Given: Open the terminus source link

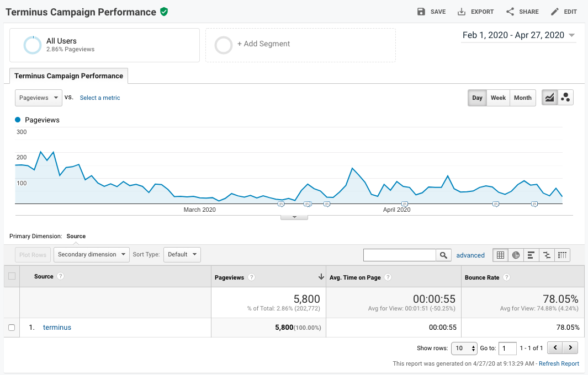Looking at the screenshot, I should [57, 328].
